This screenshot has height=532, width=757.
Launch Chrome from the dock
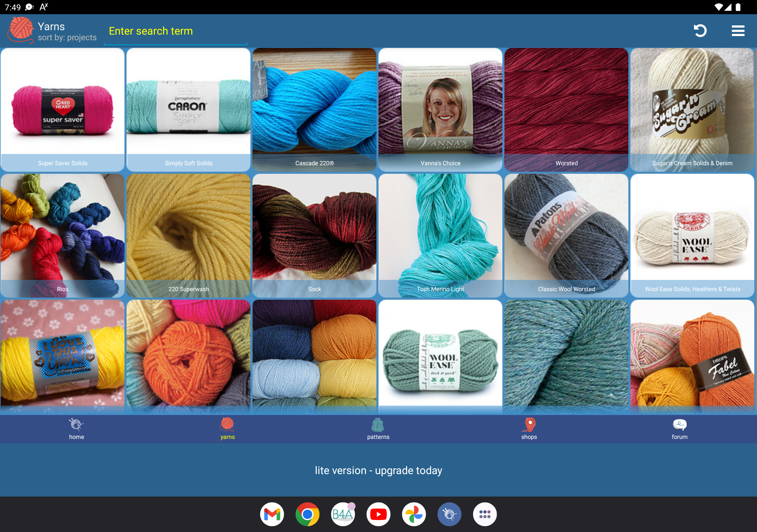(x=307, y=514)
